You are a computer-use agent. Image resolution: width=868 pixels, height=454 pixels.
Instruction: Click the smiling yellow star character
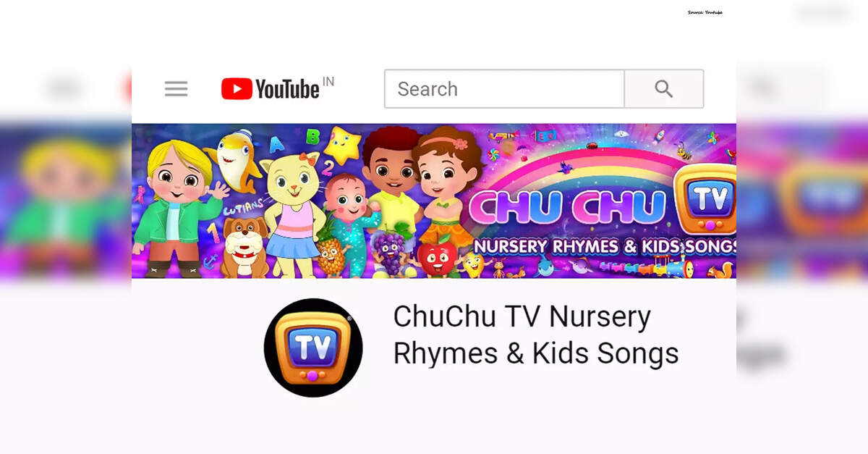coord(342,146)
